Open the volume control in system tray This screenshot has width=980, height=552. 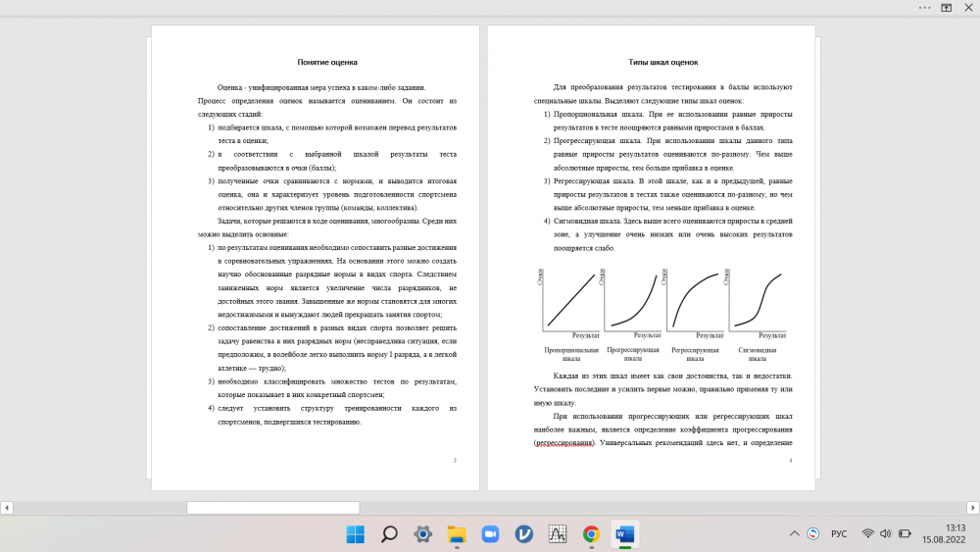point(886,533)
